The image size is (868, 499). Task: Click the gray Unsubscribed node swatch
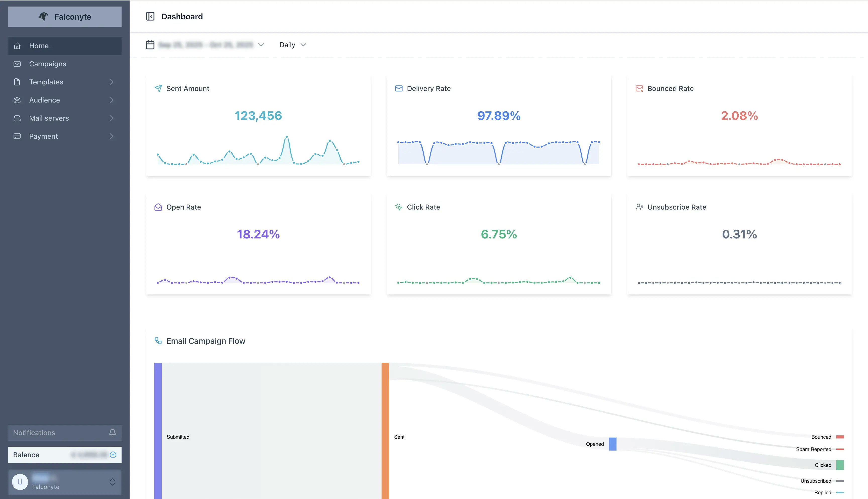[x=840, y=481]
